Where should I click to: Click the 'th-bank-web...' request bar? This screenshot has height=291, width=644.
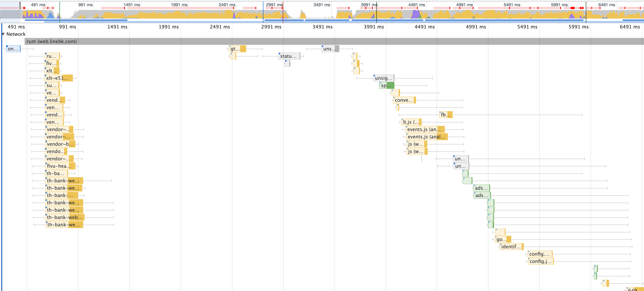coord(65,217)
